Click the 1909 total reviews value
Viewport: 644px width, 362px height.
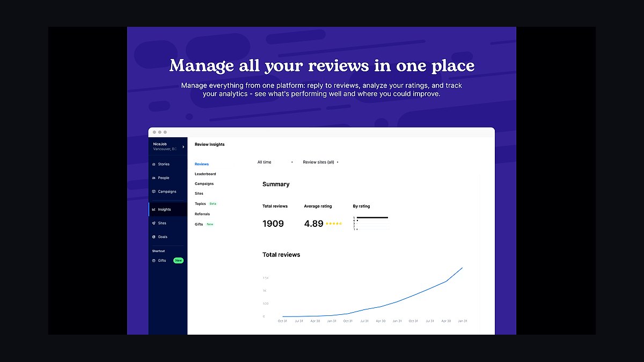(273, 224)
